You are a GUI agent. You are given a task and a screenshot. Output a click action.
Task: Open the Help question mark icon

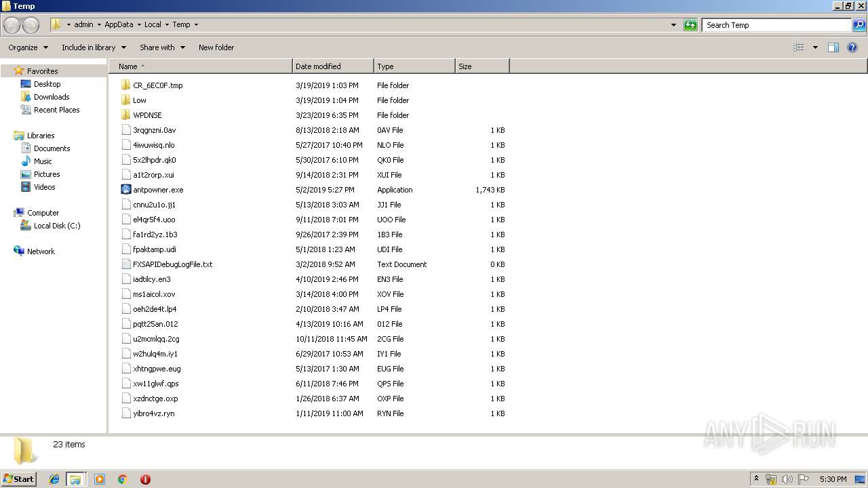click(x=853, y=47)
